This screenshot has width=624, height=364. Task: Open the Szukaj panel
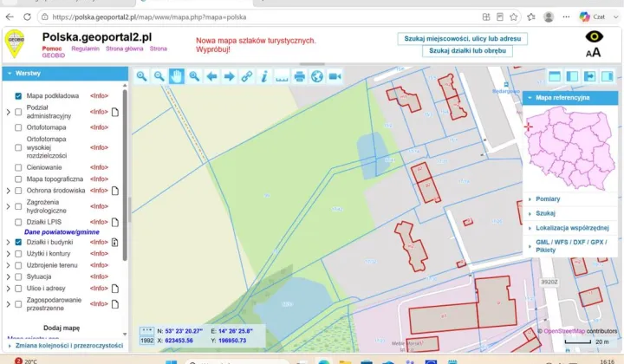(570, 213)
